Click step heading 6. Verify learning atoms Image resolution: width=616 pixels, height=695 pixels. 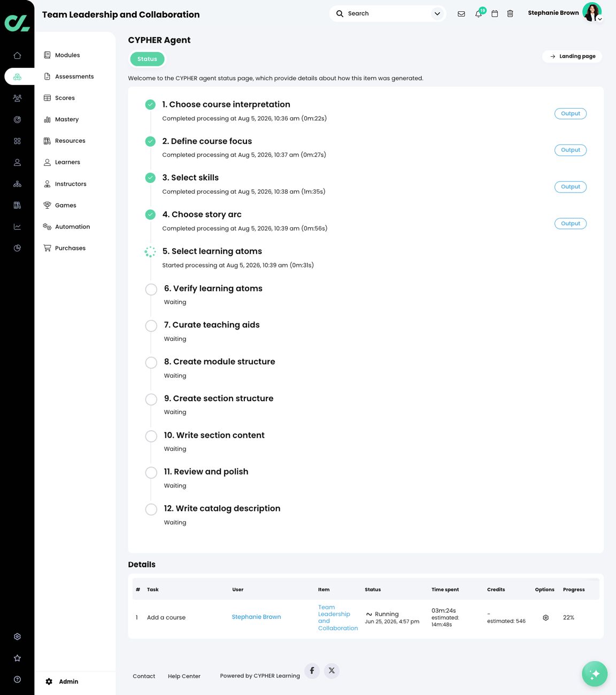[x=213, y=288]
